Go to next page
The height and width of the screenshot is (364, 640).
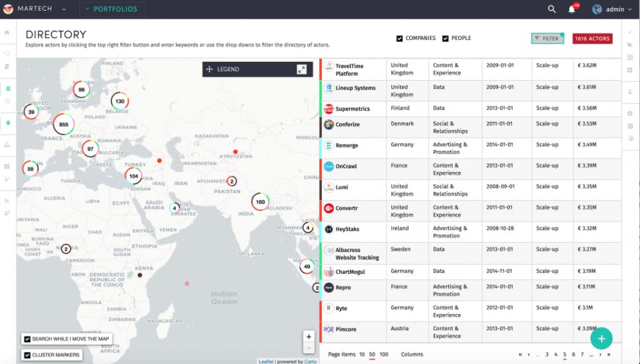[x=600, y=354]
